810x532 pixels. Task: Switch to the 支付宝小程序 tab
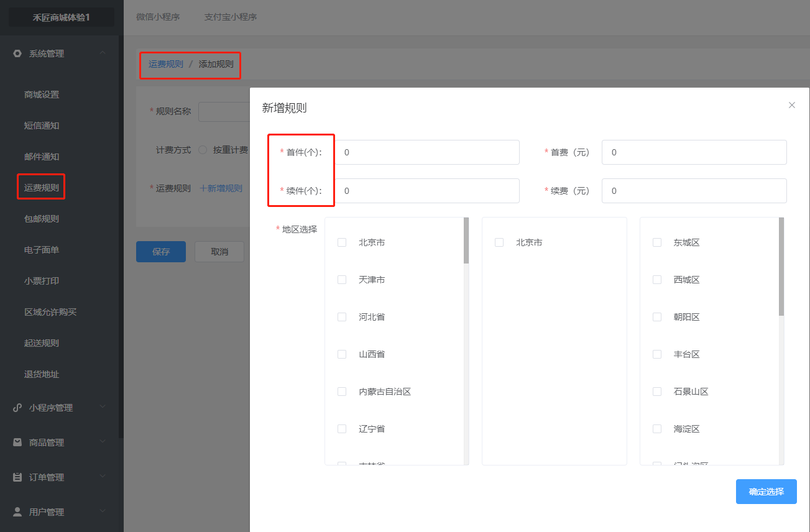(x=231, y=17)
